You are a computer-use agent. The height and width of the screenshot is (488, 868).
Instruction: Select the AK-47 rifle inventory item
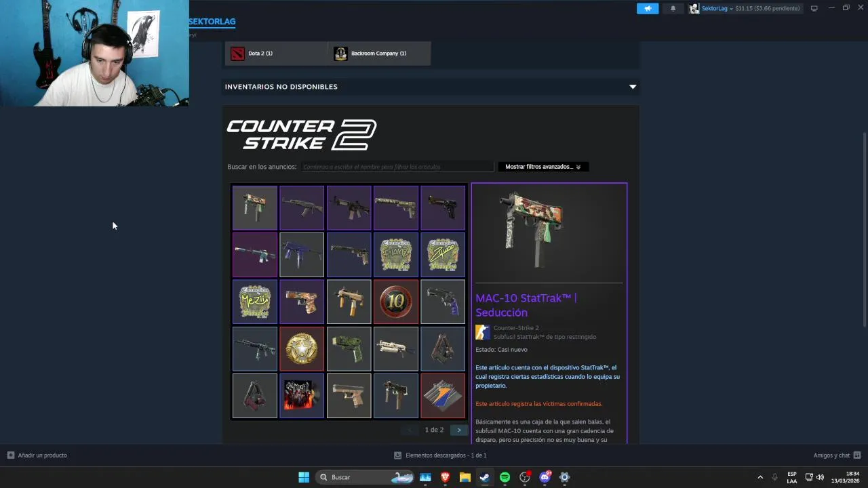click(302, 208)
